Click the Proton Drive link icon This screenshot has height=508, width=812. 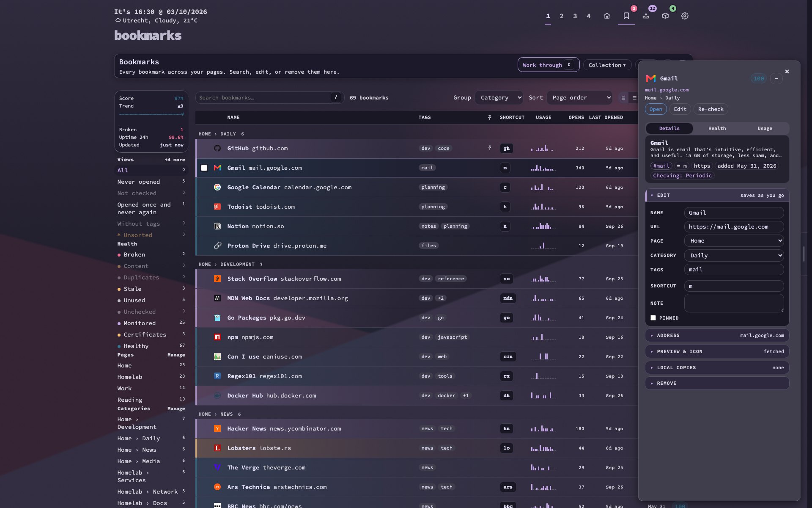click(217, 246)
